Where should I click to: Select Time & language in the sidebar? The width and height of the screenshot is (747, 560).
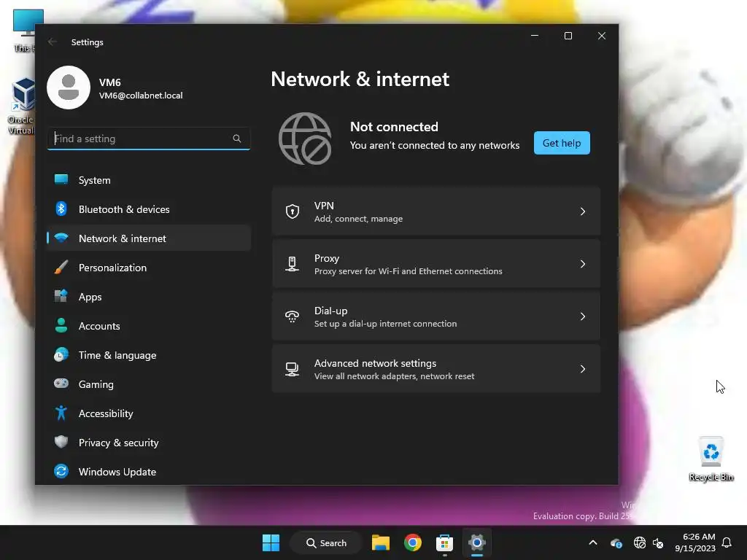[x=149, y=355]
